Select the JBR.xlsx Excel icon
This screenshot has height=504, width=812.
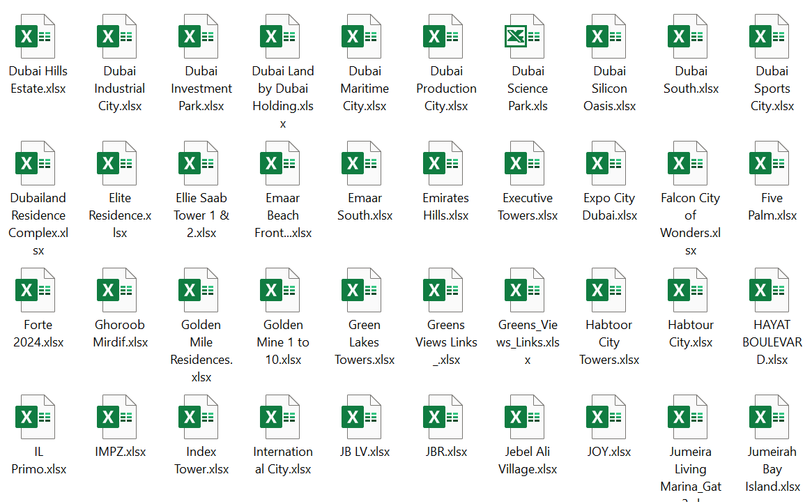[x=444, y=417]
